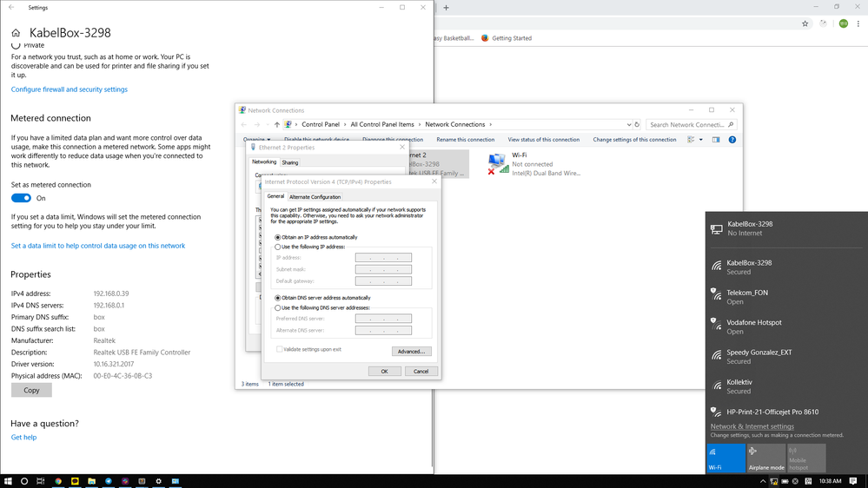868x488 pixels.
Task: Go back in the Settings window
Action: (x=11, y=7)
